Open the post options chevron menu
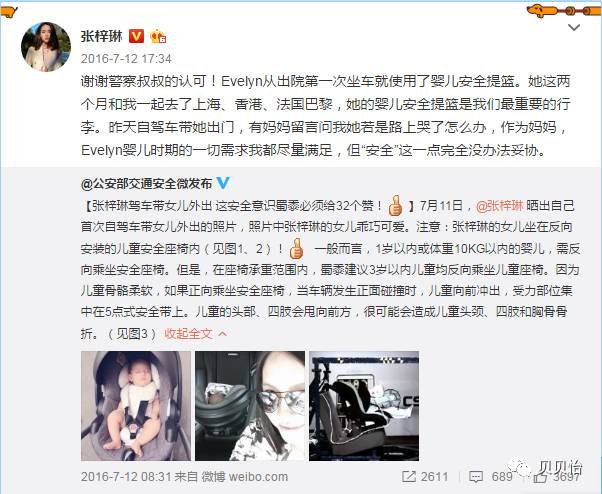Image resolution: width=602 pixels, height=494 pixels. coord(574,28)
